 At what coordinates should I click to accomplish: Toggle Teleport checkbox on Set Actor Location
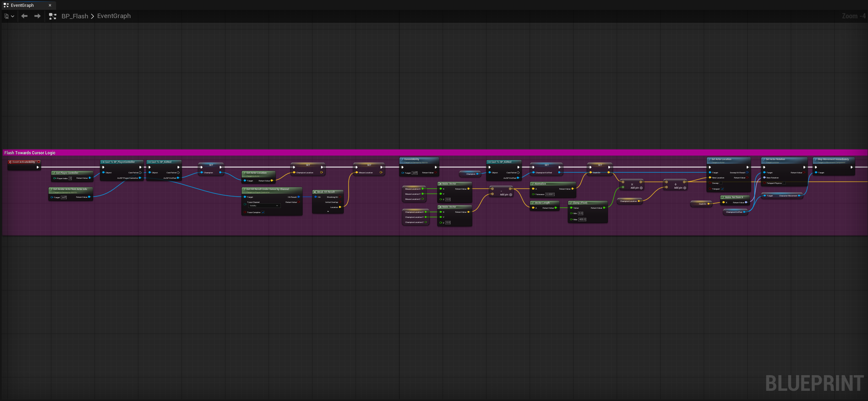click(722, 189)
